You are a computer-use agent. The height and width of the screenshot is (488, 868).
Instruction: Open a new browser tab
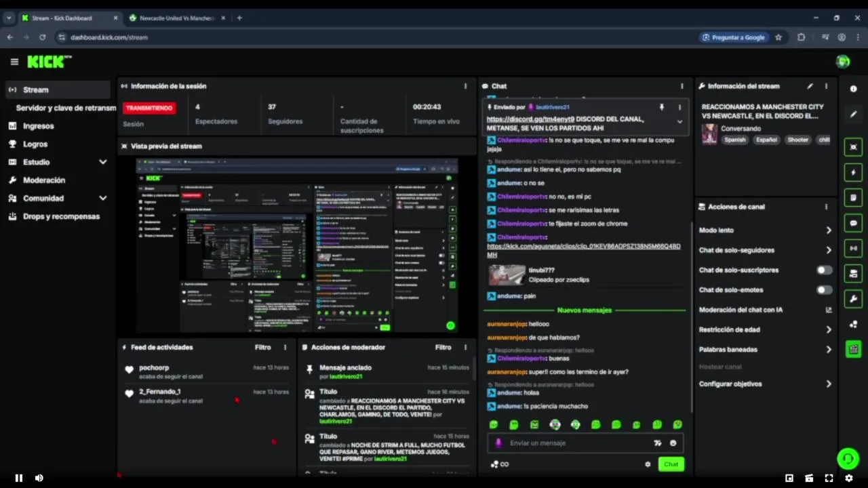pyautogui.click(x=239, y=18)
